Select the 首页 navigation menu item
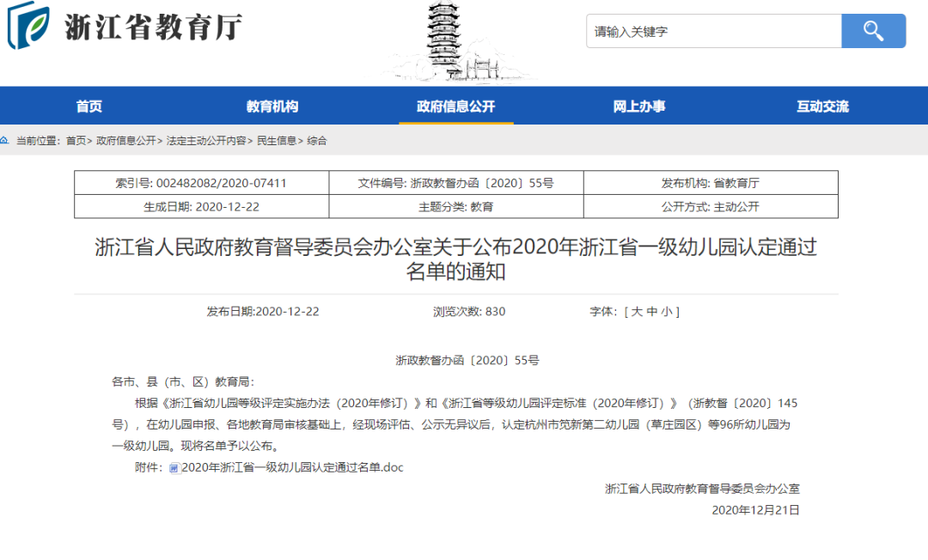 pos(90,105)
